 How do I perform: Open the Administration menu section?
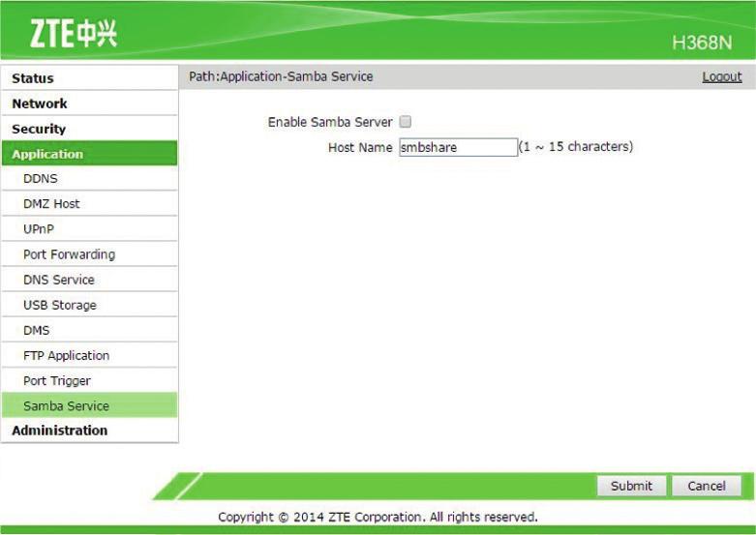90,430
